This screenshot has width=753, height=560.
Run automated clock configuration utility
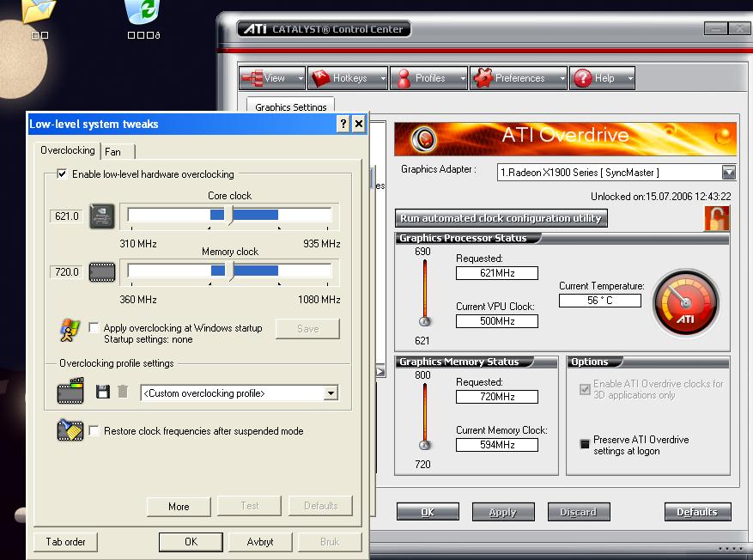[x=501, y=218]
